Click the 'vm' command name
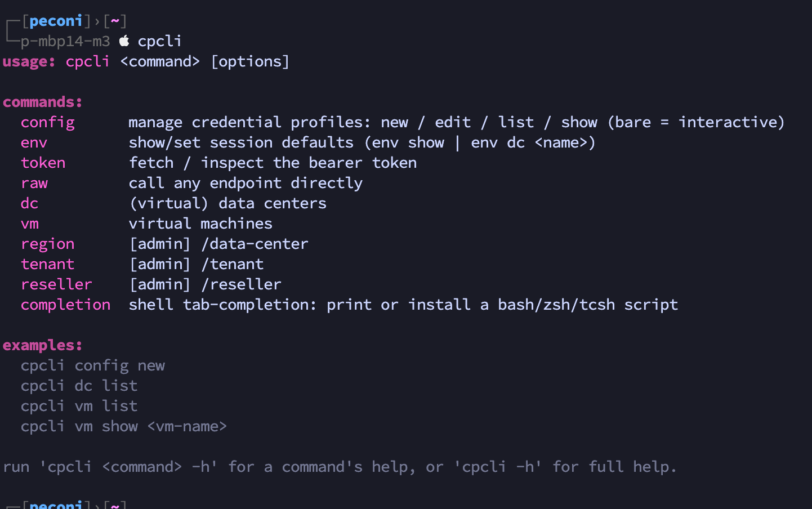The image size is (812, 509). 30,224
